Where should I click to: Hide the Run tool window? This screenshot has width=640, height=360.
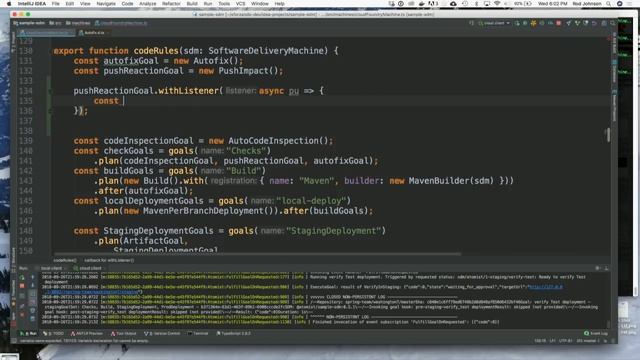pos(606,268)
